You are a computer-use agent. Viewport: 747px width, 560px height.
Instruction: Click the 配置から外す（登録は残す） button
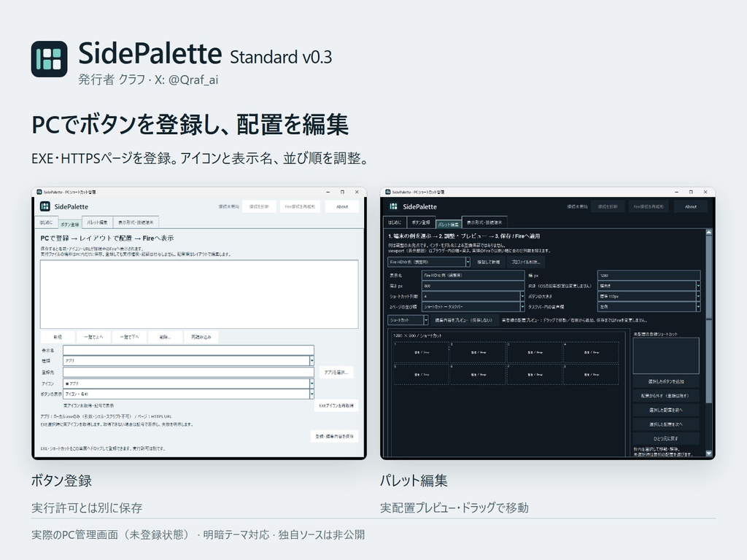click(666, 396)
